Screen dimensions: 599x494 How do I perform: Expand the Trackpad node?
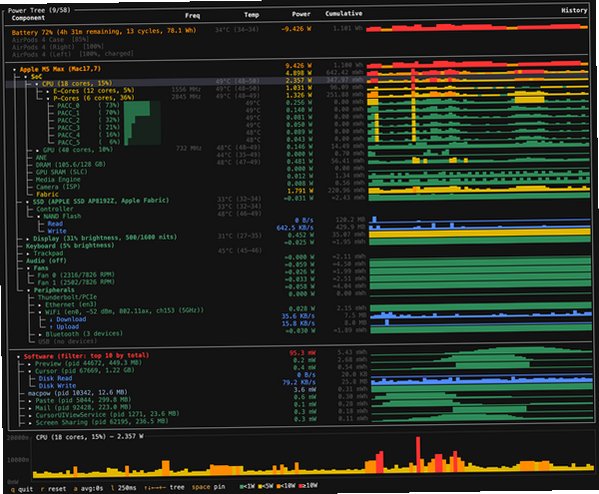28,254
